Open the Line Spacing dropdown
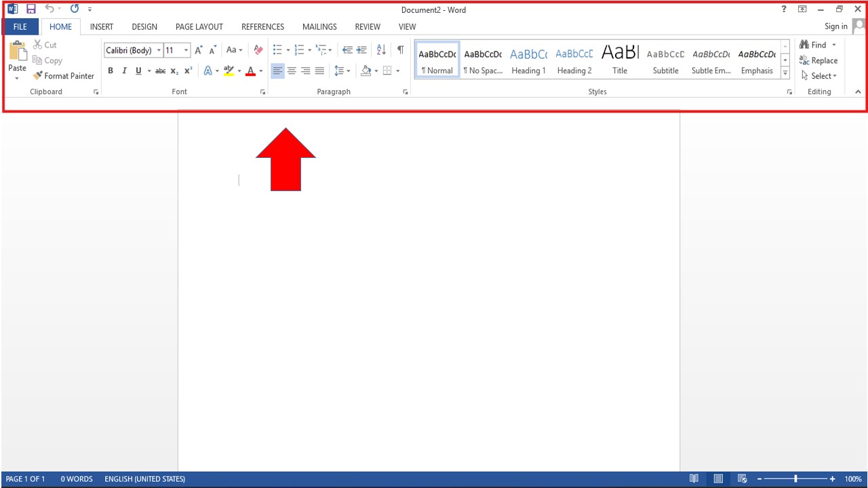Screen dimensions: 868x488 (342, 70)
